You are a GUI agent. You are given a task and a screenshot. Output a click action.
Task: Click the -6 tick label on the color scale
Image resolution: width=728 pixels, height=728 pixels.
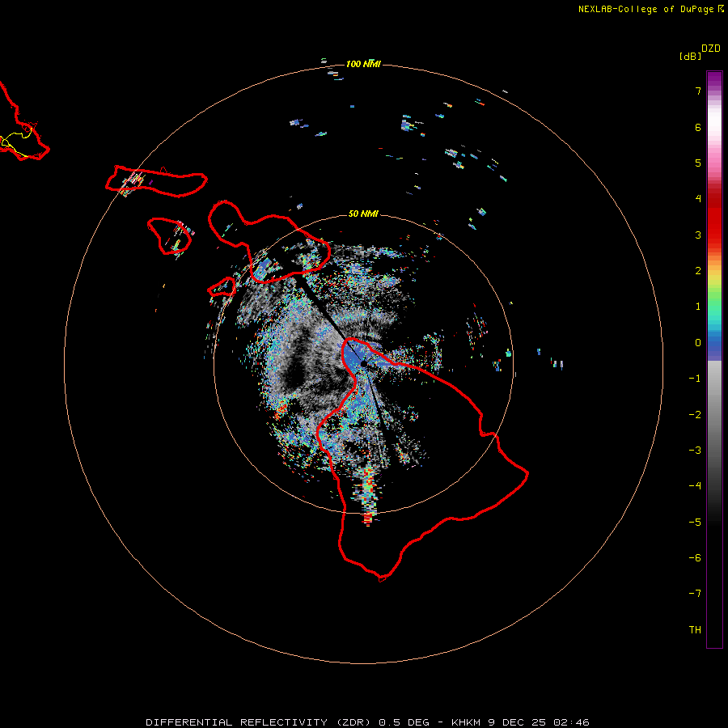click(695, 558)
